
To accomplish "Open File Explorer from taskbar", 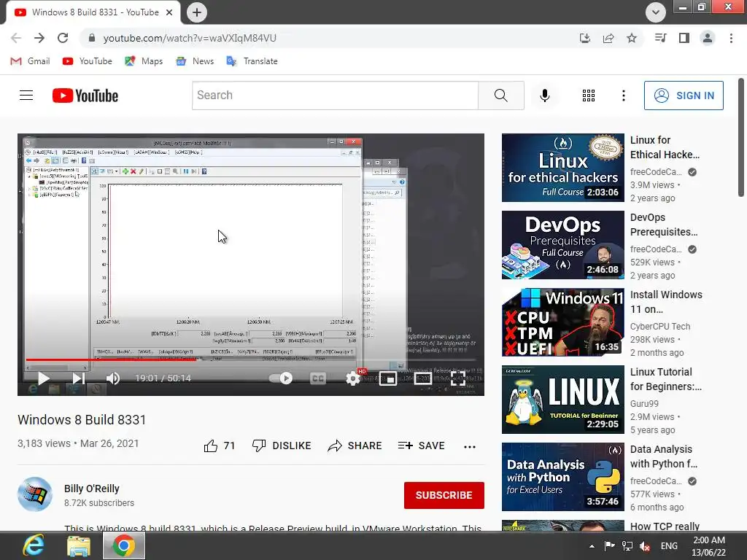I will click(x=79, y=545).
